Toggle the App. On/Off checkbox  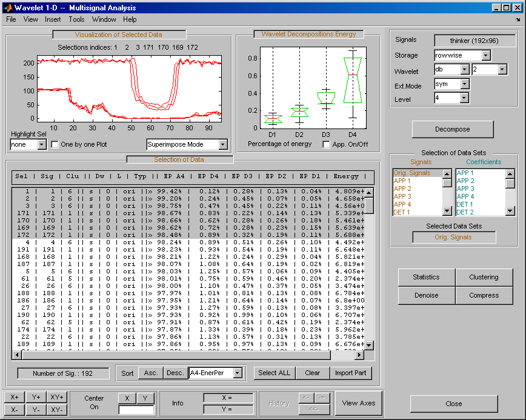pos(327,144)
